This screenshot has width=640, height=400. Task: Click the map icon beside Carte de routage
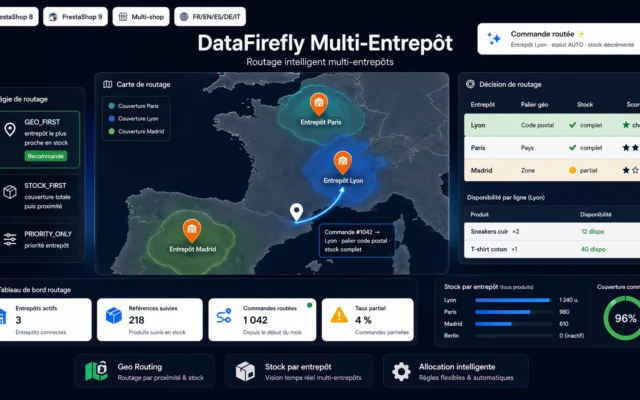point(108,84)
